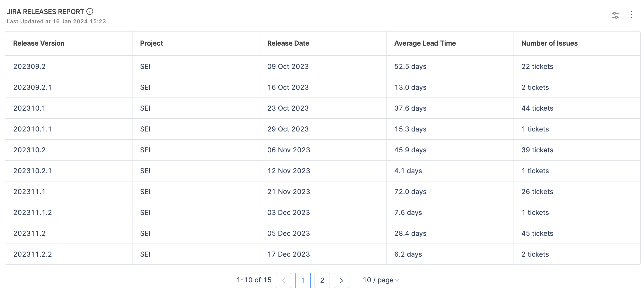Select page 1 in pagination
The width and height of the screenshot is (644, 294).
point(303,280)
